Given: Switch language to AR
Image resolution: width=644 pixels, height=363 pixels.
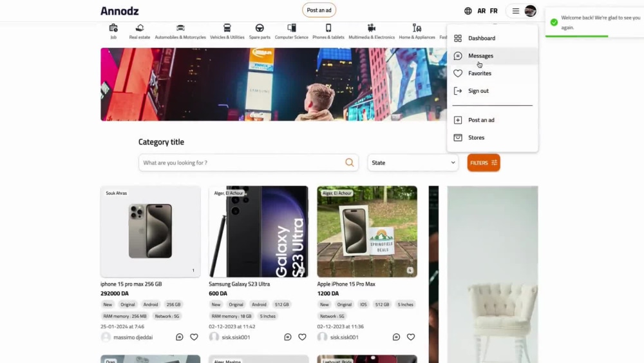Looking at the screenshot, I should 481,11.
